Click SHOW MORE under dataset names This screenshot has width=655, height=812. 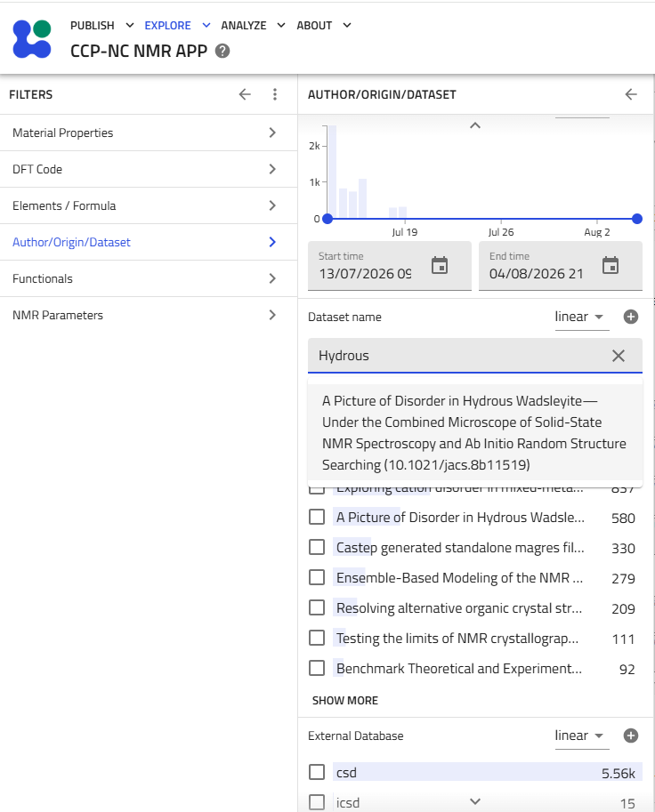345,701
